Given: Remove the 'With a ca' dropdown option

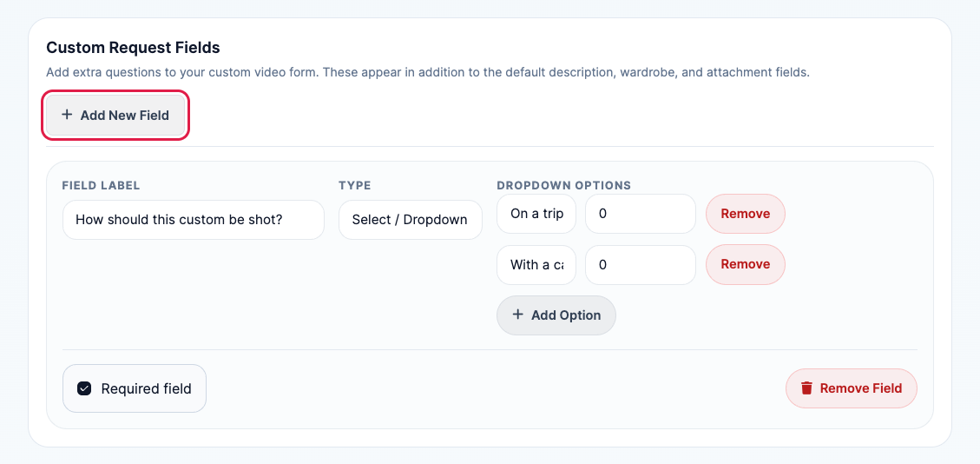Looking at the screenshot, I should [745, 264].
